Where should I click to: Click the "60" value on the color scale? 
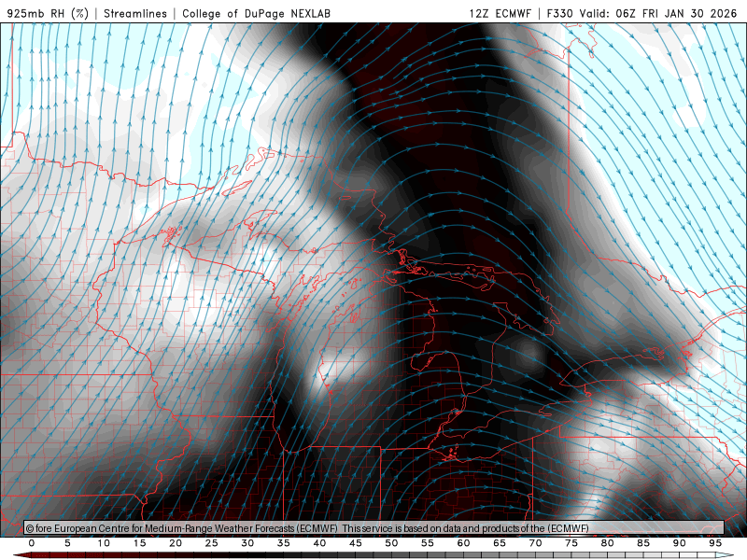coord(463,543)
